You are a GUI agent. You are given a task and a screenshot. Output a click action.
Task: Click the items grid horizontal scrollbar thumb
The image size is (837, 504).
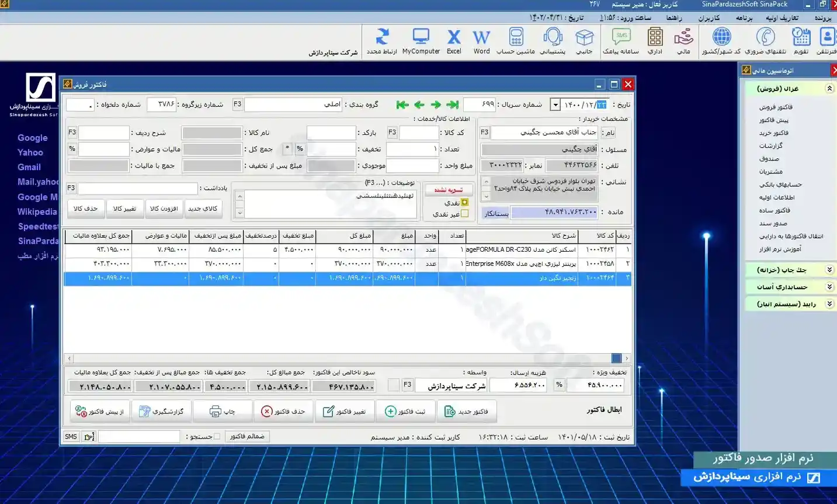click(616, 358)
